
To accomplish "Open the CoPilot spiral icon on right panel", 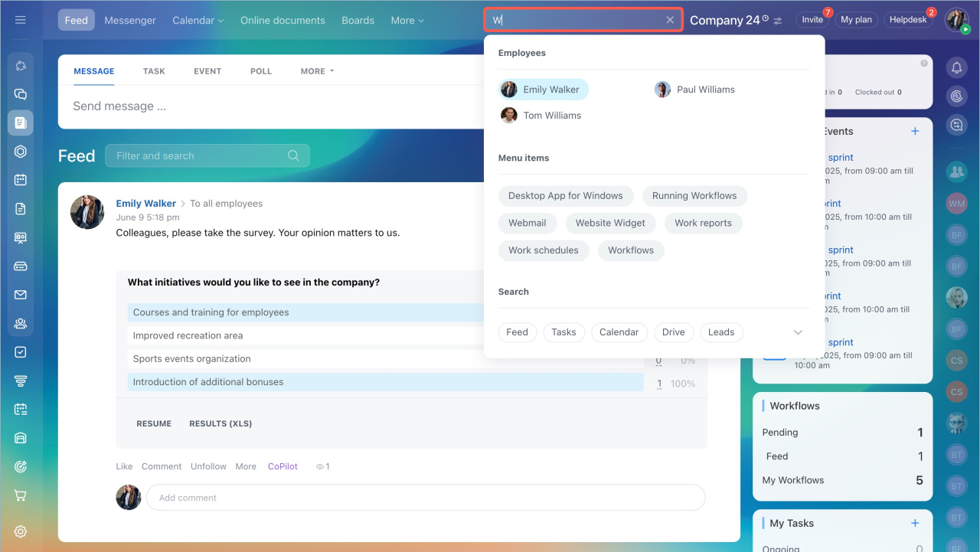I will [956, 96].
